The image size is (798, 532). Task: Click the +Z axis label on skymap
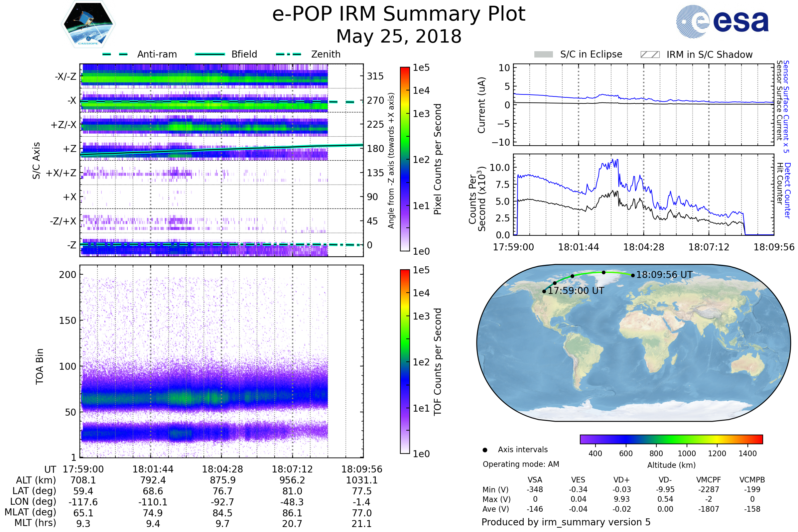click(69, 149)
